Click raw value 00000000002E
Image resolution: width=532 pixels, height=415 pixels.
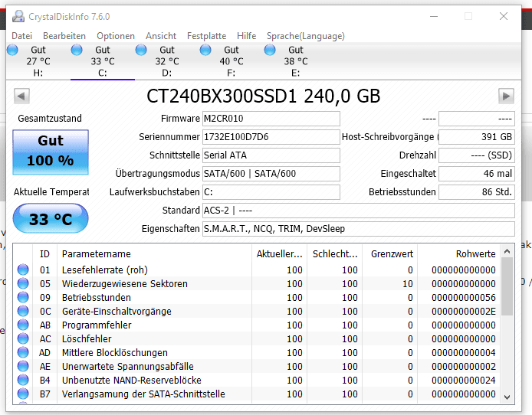pyautogui.click(x=464, y=312)
